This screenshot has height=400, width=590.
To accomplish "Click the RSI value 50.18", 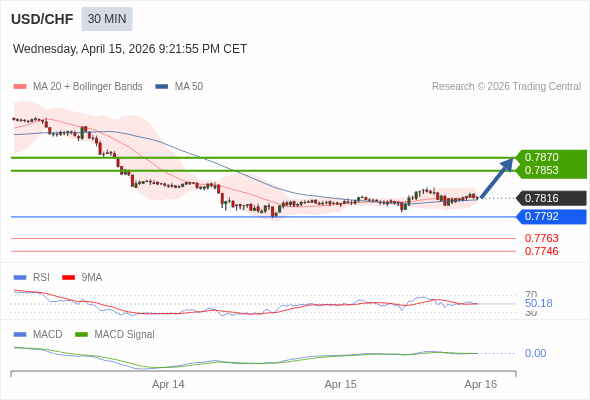I will (538, 303).
